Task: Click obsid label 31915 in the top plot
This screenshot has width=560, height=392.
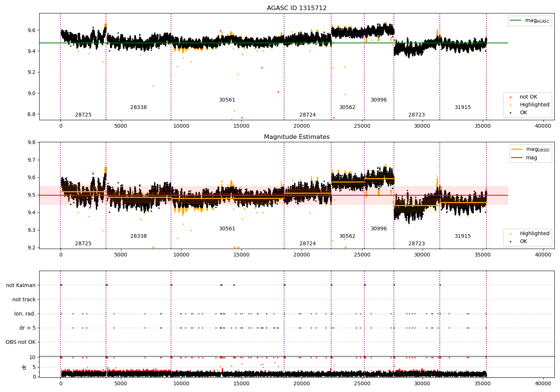Action: point(463,107)
